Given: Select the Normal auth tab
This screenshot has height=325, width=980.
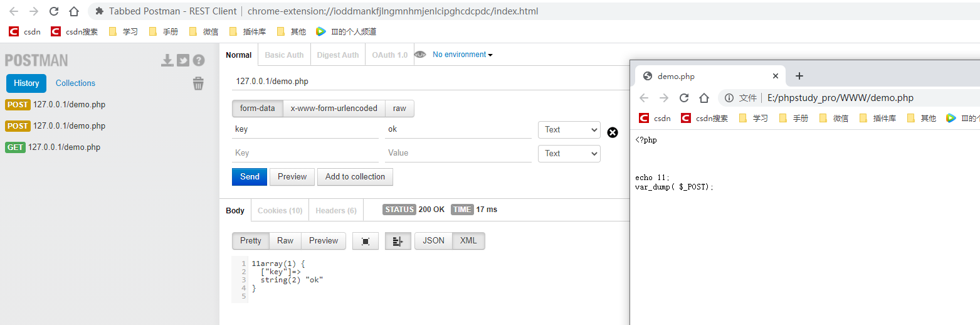Looking at the screenshot, I should 239,55.
